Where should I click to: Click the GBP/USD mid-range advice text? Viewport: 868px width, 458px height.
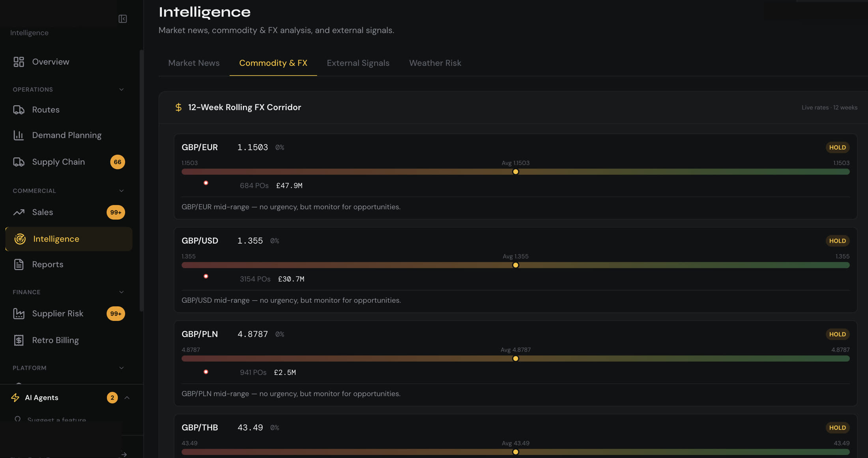[291, 300]
